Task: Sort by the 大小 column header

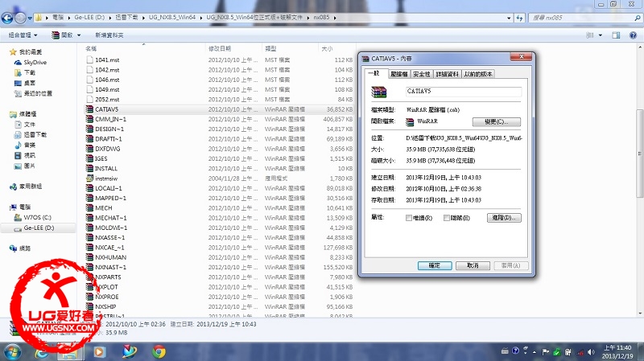Action: pyautogui.click(x=327, y=49)
